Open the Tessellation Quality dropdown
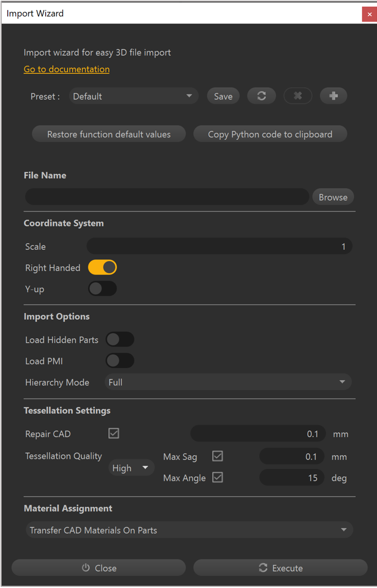This screenshot has height=588, width=377. [x=131, y=468]
